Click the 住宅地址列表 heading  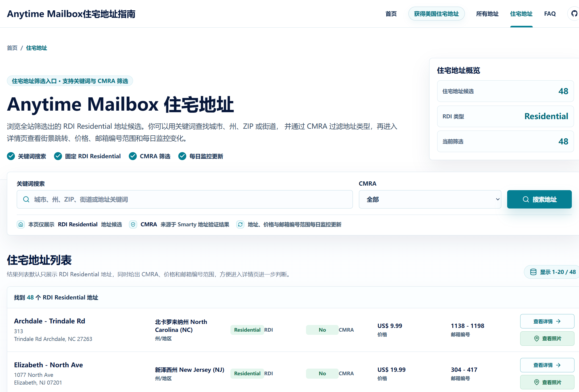click(39, 260)
